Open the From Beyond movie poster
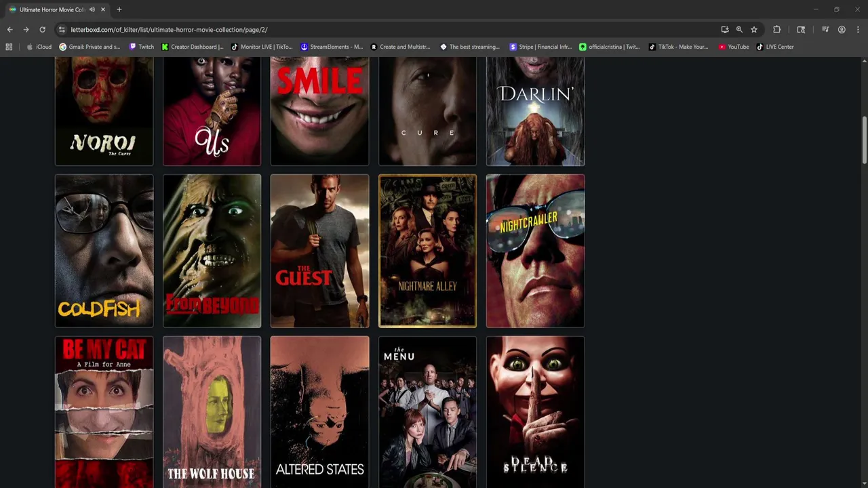This screenshot has width=868, height=488. 212,251
